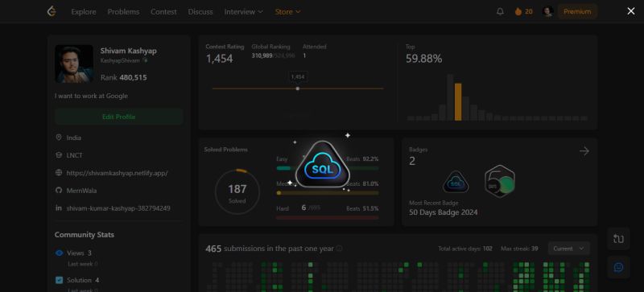Click the 465 submissions heading
Screen dimensions: 644x292
(x=270, y=249)
